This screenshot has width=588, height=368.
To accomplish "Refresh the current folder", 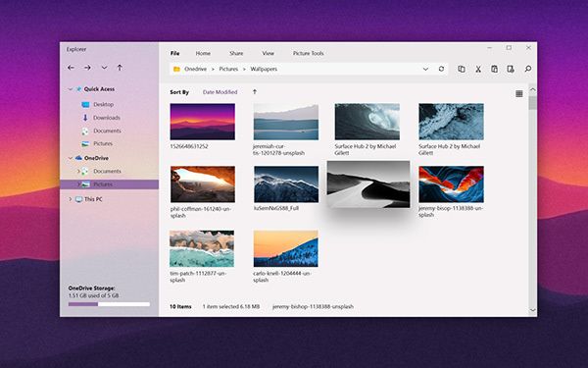I will pyautogui.click(x=441, y=69).
